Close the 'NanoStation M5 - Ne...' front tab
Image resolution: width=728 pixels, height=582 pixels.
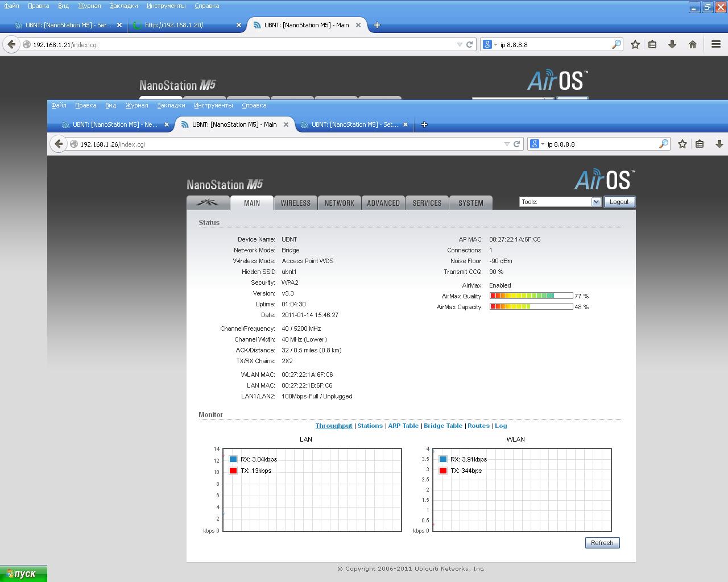click(x=167, y=124)
